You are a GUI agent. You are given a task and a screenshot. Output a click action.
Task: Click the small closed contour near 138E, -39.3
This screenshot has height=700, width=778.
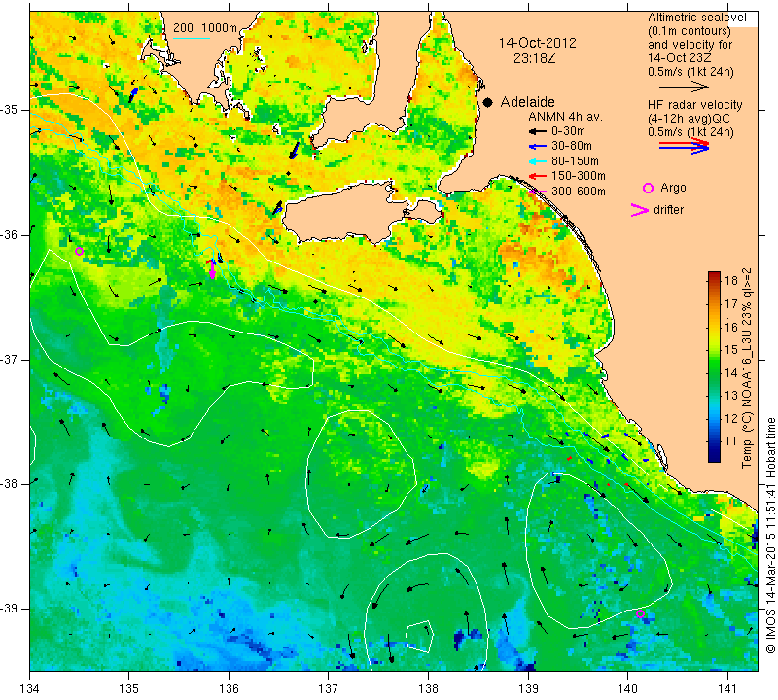[420, 636]
